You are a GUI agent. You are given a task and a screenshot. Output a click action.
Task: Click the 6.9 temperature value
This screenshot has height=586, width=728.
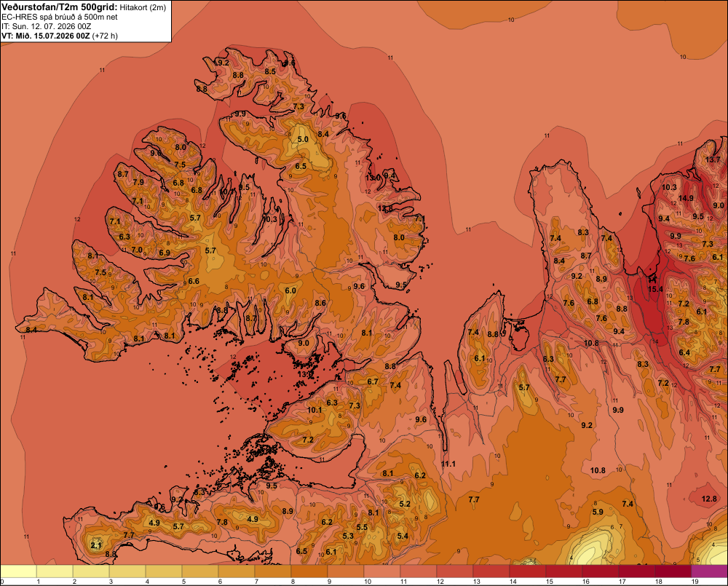165,253
